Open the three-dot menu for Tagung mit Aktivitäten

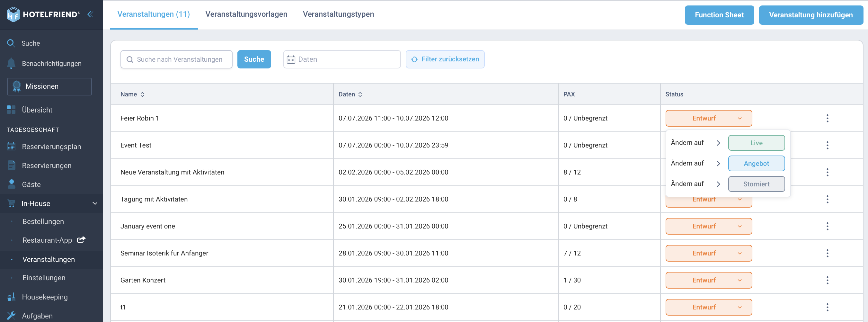[x=827, y=199]
